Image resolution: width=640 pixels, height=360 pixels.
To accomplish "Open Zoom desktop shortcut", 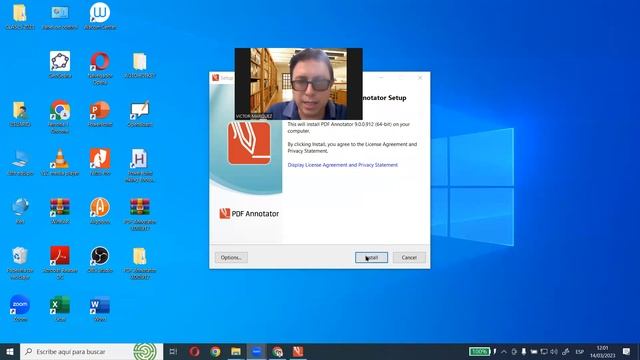I will (x=20, y=308).
